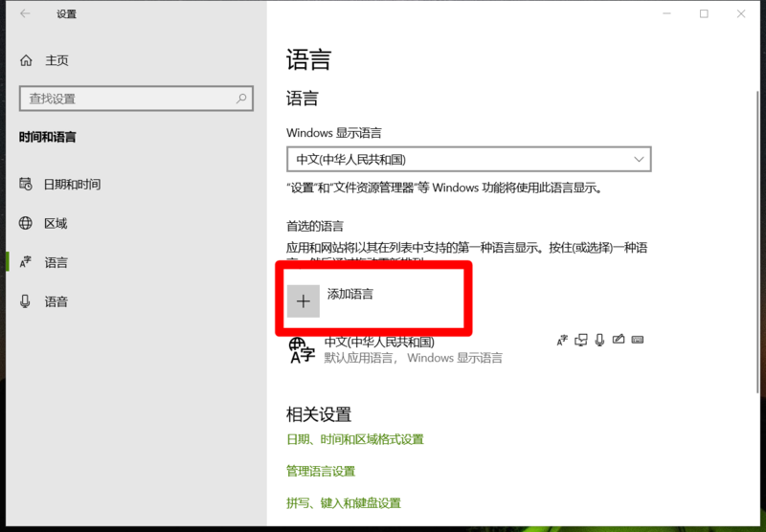
Task: Click the speech recognition microphone icon on 中文 row
Action: [x=600, y=340]
